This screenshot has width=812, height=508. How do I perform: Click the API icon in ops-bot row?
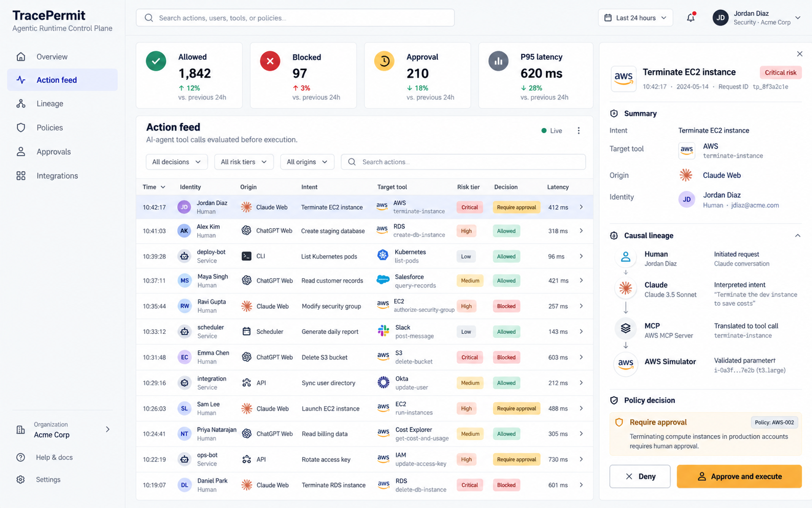click(246, 459)
